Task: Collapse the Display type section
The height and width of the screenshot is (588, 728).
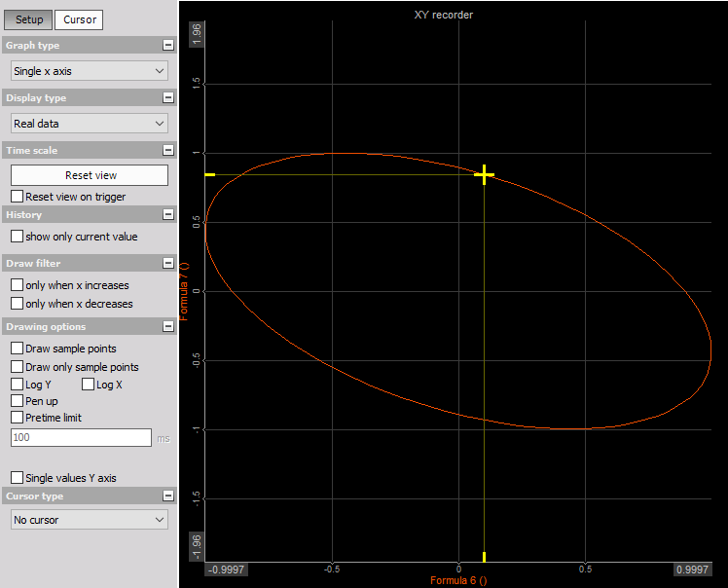Action: coord(168,97)
